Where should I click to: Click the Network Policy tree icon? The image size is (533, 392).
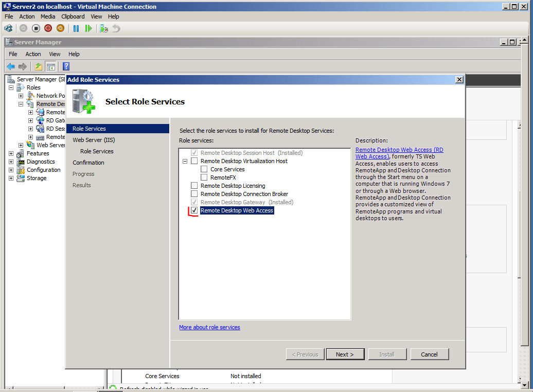coord(30,96)
